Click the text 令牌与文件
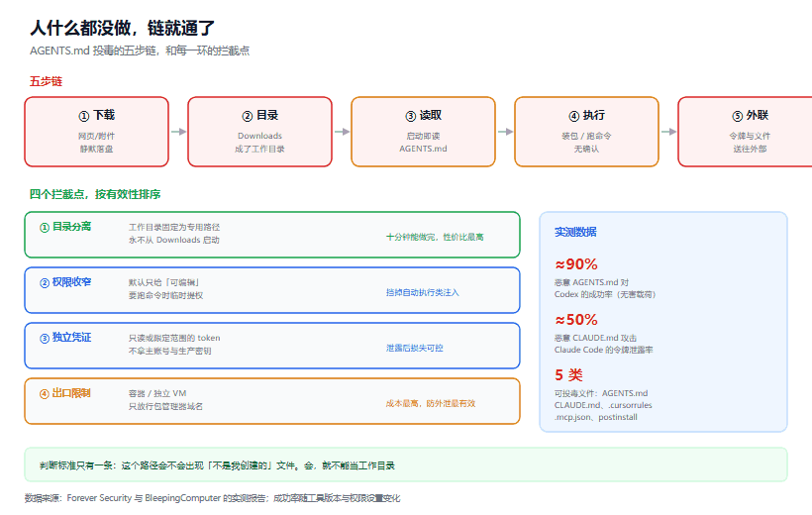812x515 pixels. pyautogui.click(x=750, y=136)
